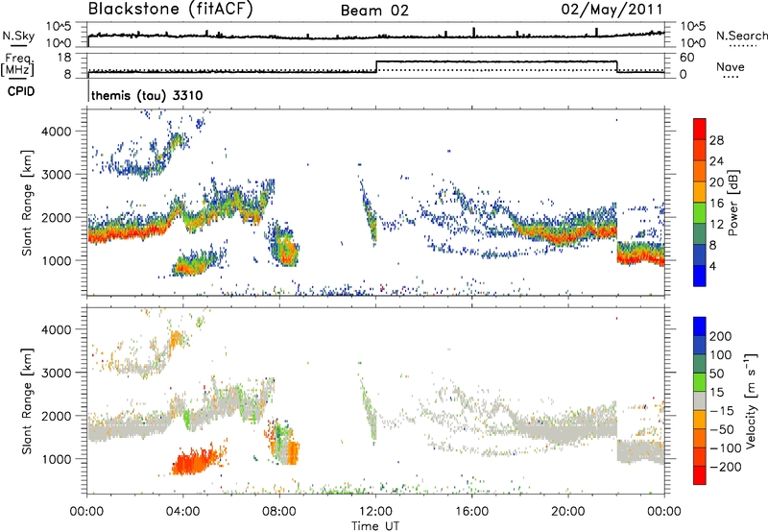The width and height of the screenshot is (768, 532).
Task: Click frequency step-up at 12:00 in Freq panel
Action: click(x=376, y=66)
